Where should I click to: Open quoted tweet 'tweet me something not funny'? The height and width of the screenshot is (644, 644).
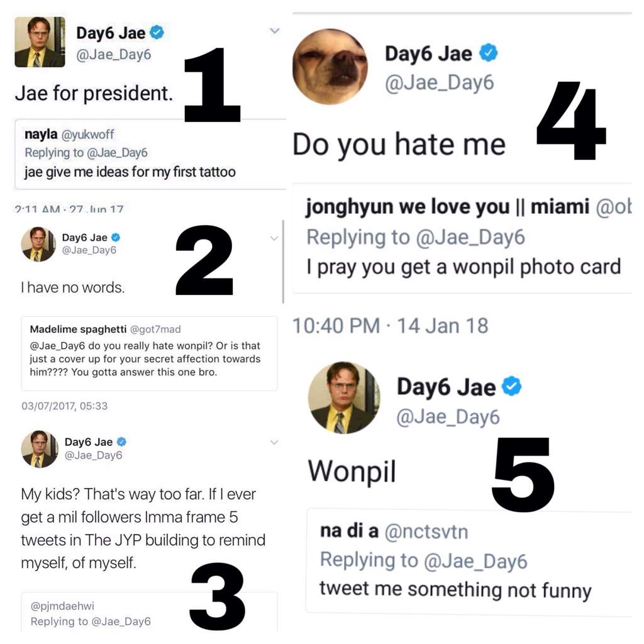pyautogui.click(x=469, y=561)
